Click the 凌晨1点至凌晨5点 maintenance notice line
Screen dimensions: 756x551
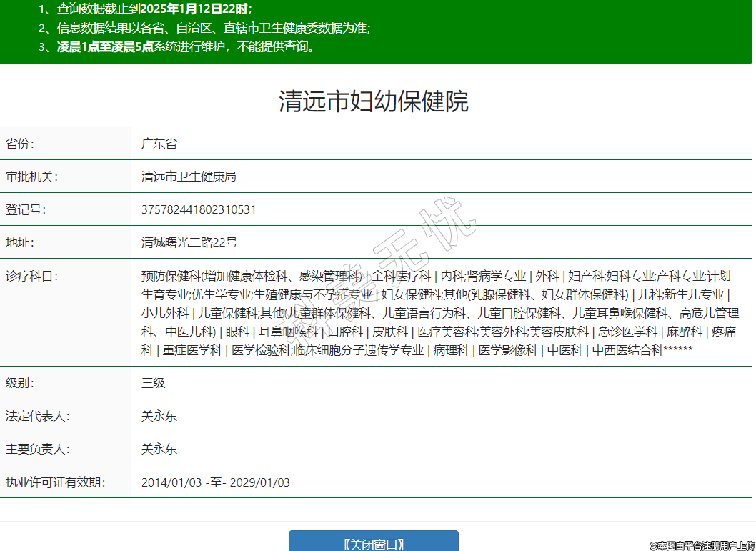click(x=186, y=47)
